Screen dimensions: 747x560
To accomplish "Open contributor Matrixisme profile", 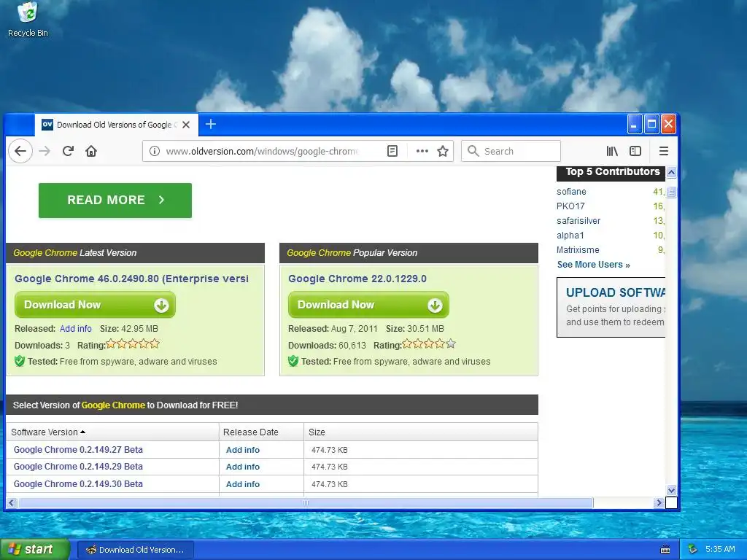I will point(578,250).
